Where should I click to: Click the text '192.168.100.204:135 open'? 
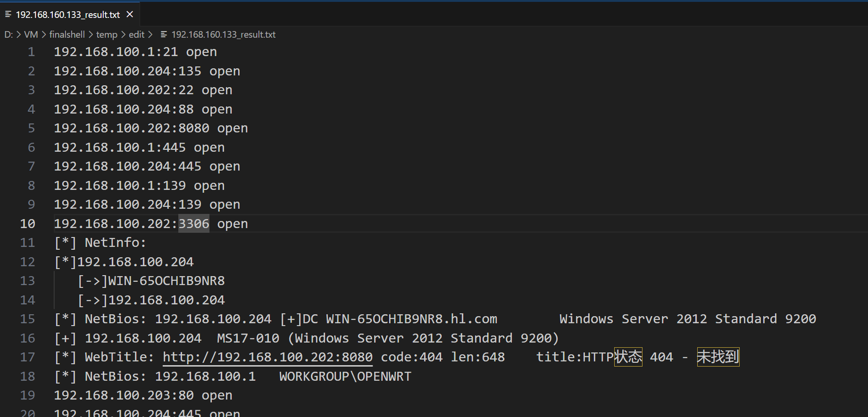[x=147, y=71]
